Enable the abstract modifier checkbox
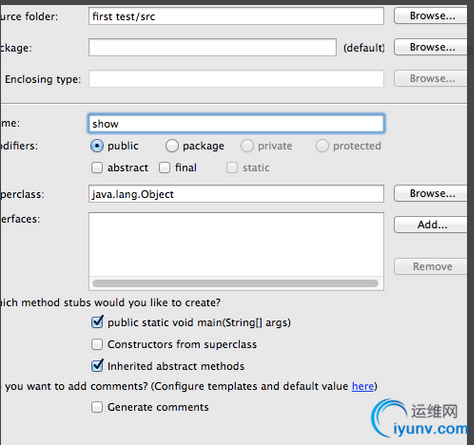 coord(97,167)
